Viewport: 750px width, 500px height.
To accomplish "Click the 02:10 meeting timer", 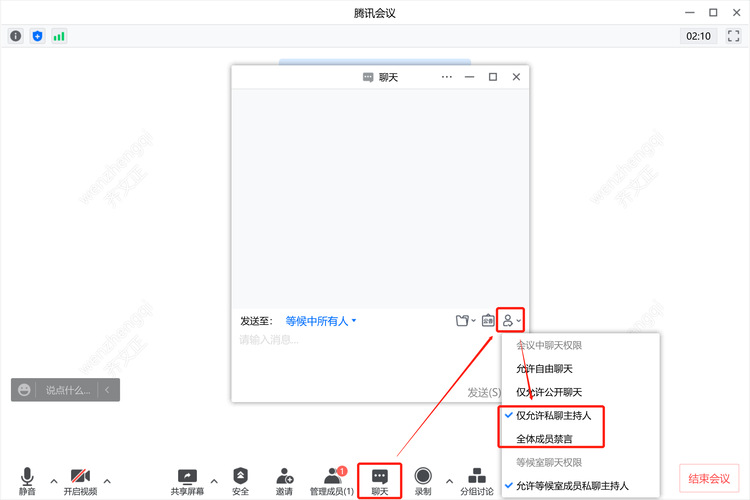I will click(698, 36).
